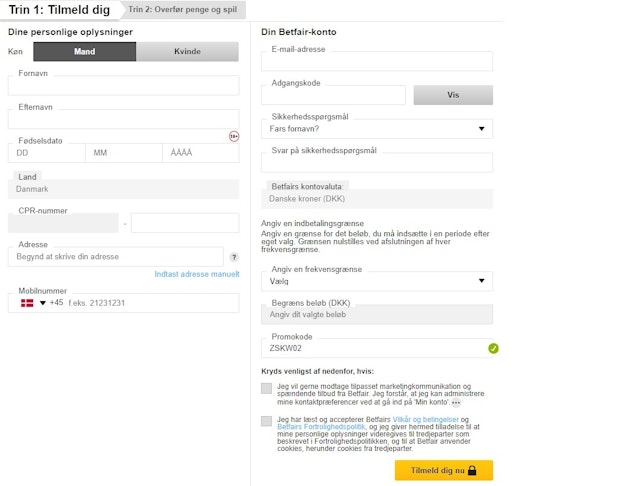Screen dimensions: 633x486
Task: Tick the marketing communication checkbox
Action: (266, 389)
